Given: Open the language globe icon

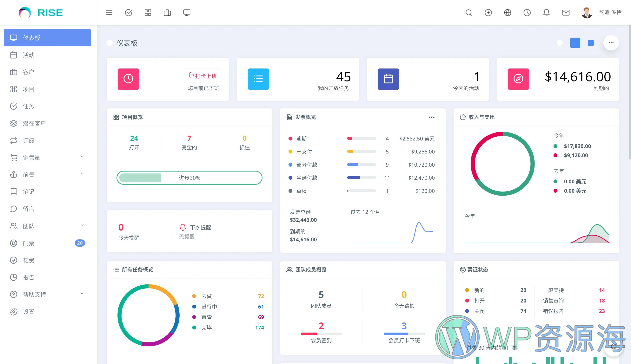Looking at the screenshot, I should click(508, 12).
